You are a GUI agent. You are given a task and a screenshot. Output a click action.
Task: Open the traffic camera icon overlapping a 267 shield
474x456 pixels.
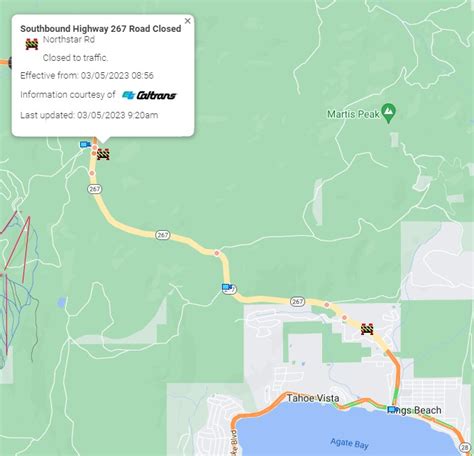click(x=227, y=287)
